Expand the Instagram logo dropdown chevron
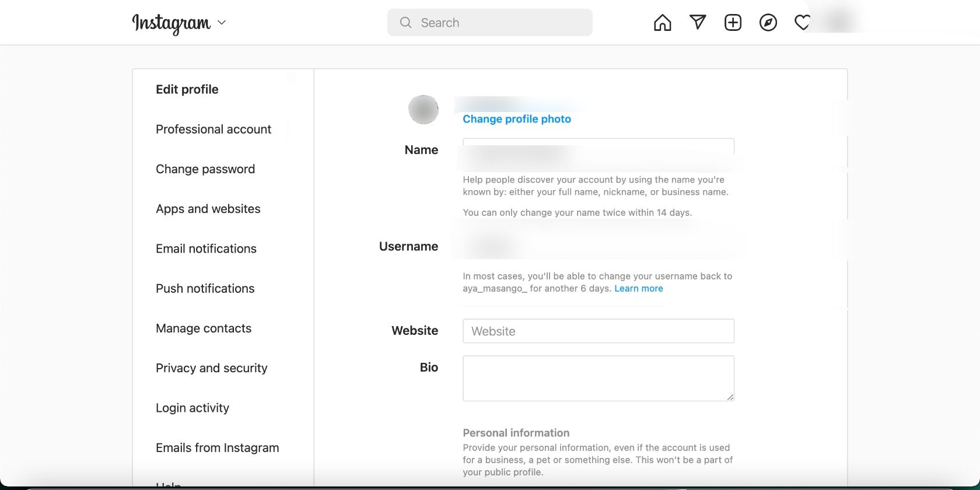980x490 pixels. tap(222, 23)
